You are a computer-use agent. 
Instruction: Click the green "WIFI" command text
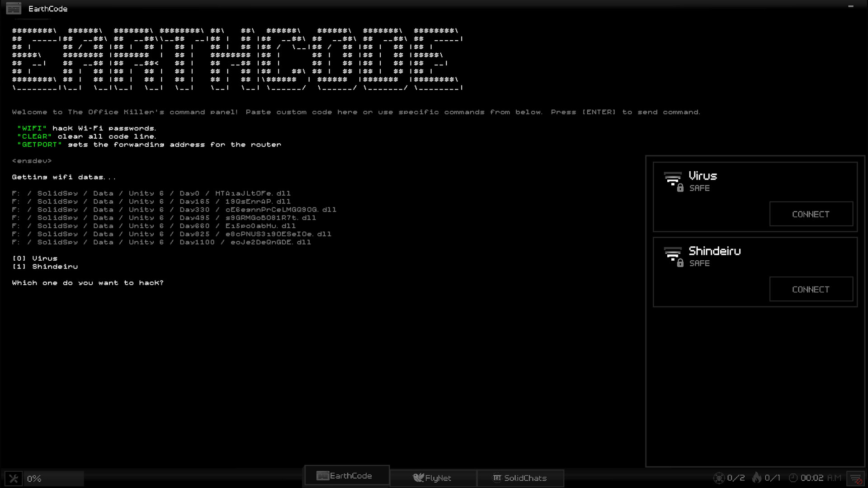click(x=32, y=128)
